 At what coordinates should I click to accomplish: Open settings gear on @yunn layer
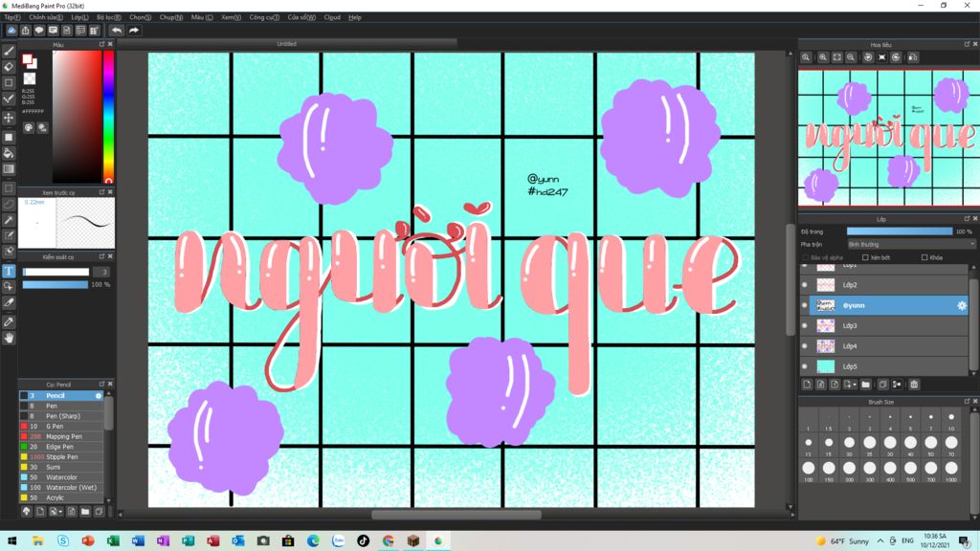click(961, 305)
